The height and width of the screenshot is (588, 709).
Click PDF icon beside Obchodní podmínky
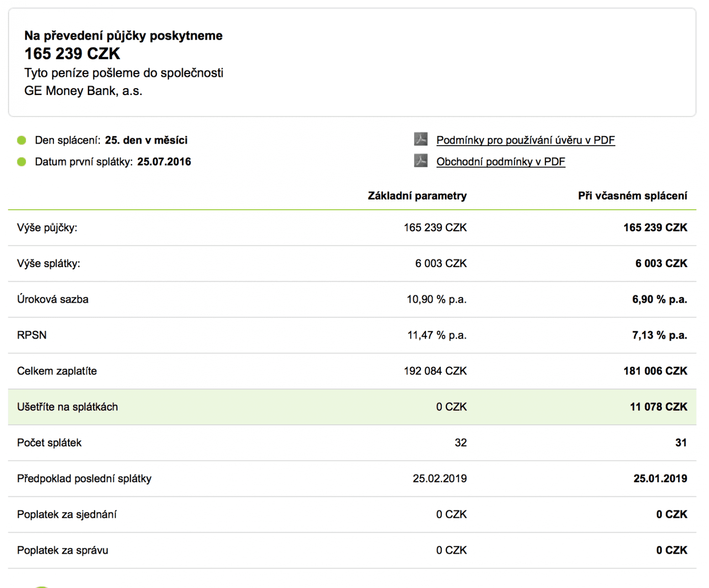tap(420, 161)
